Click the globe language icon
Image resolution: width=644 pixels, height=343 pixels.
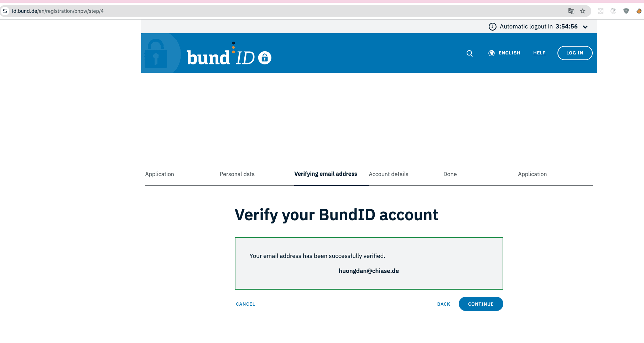[x=492, y=53]
